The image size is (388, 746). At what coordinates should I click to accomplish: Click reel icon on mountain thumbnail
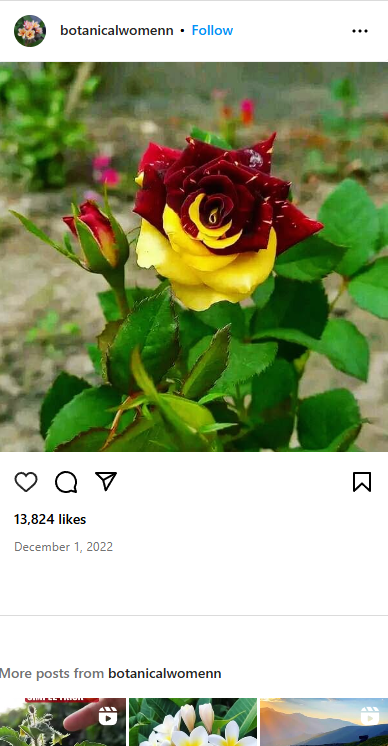[370, 716]
